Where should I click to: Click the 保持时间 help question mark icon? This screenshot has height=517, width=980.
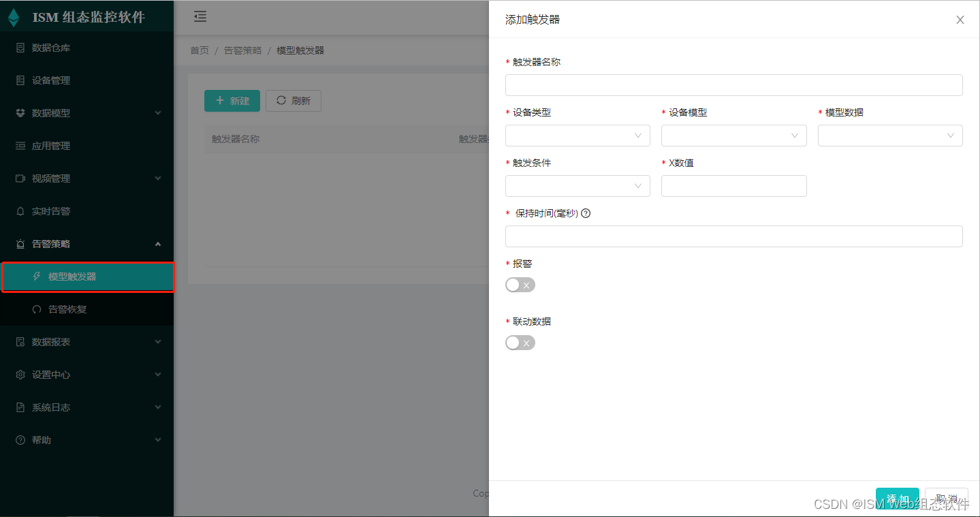point(586,213)
